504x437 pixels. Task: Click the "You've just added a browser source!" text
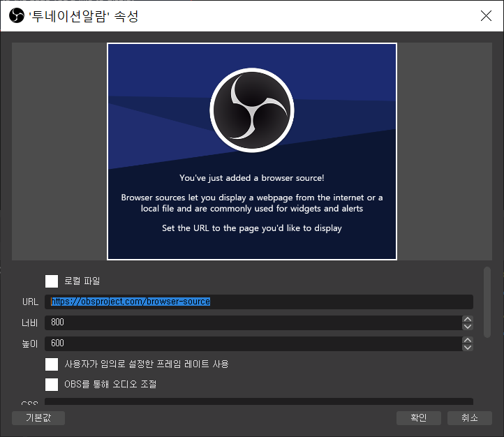pyautogui.click(x=252, y=178)
